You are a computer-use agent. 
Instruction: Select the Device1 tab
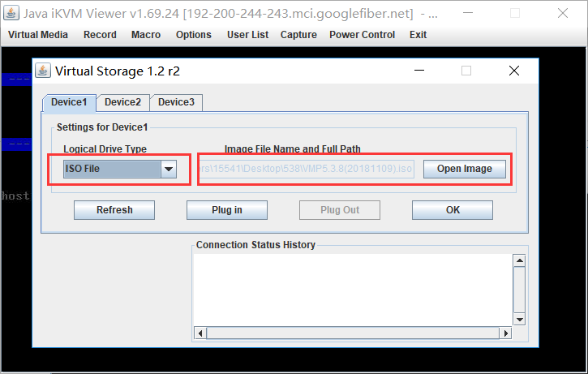69,102
